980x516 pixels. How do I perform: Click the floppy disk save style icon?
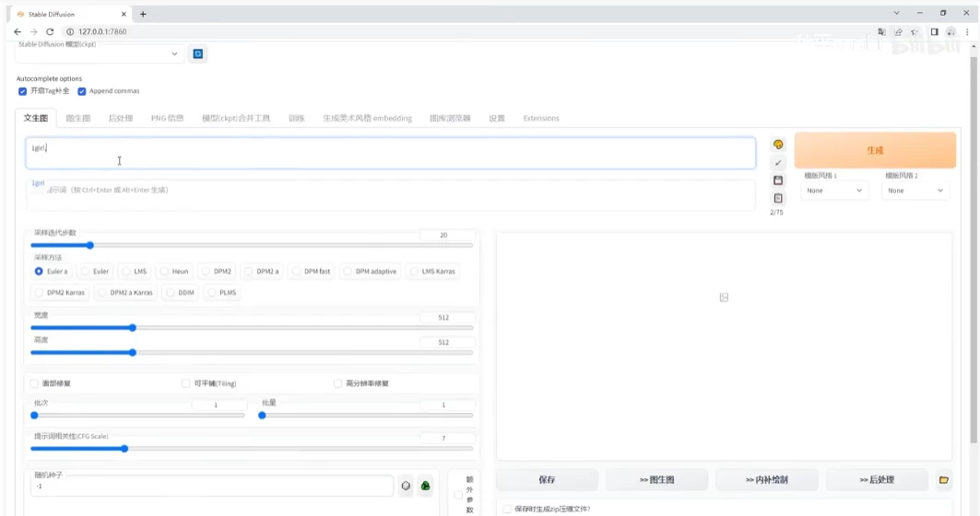pos(778,181)
